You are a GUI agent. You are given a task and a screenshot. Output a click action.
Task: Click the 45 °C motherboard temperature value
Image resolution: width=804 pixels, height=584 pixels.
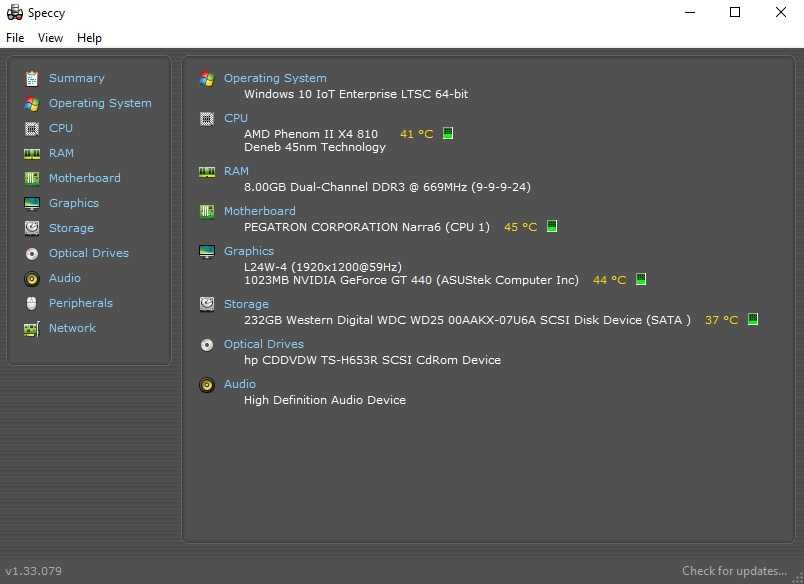point(520,227)
